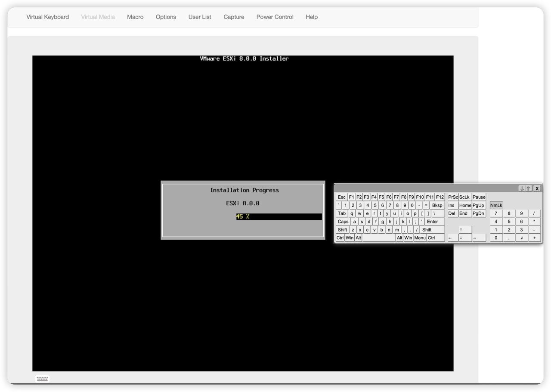
Task: Click the Pause key
Action: pos(479,197)
